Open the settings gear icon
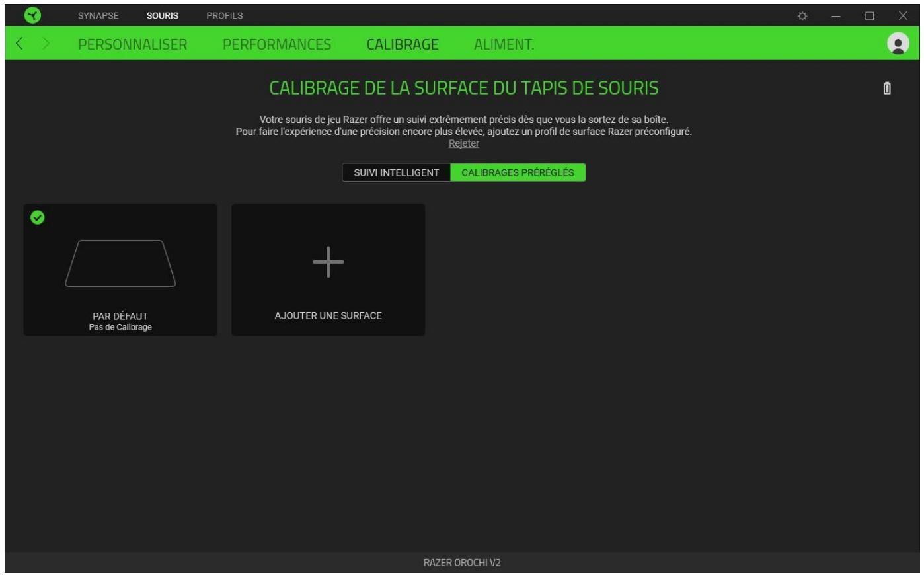924x575 pixels. click(802, 16)
